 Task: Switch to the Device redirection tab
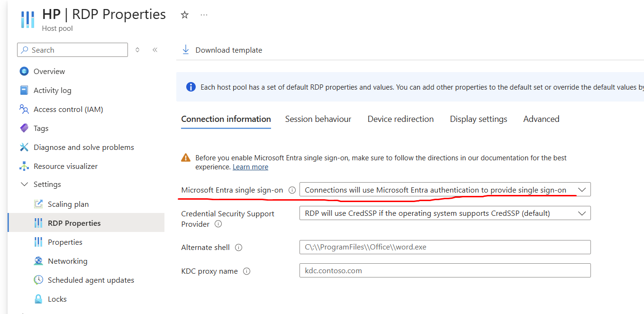pos(400,119)
